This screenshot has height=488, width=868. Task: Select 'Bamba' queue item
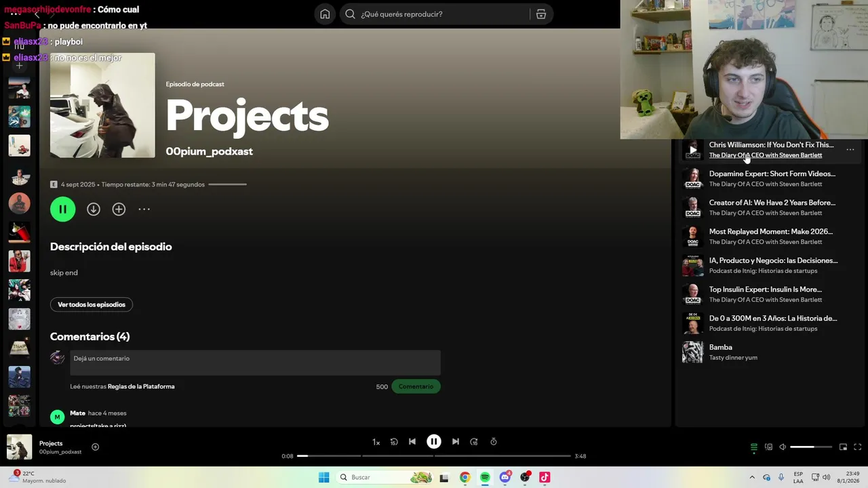tap(771, 352)
